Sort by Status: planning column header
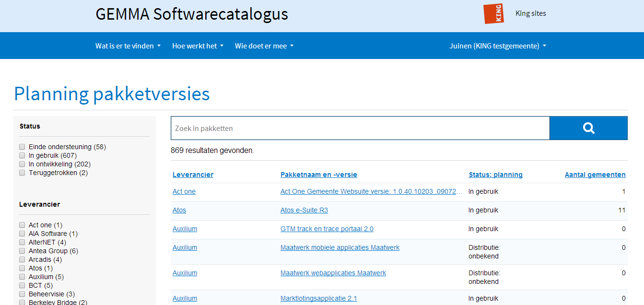Viewport: 644px width, 305px height. click(495, 175)
